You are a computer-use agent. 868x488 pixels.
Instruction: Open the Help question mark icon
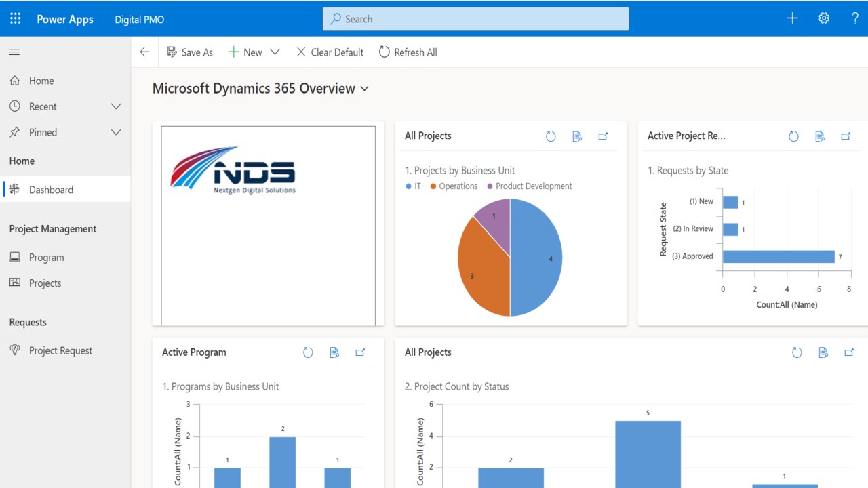click(855, 18)
